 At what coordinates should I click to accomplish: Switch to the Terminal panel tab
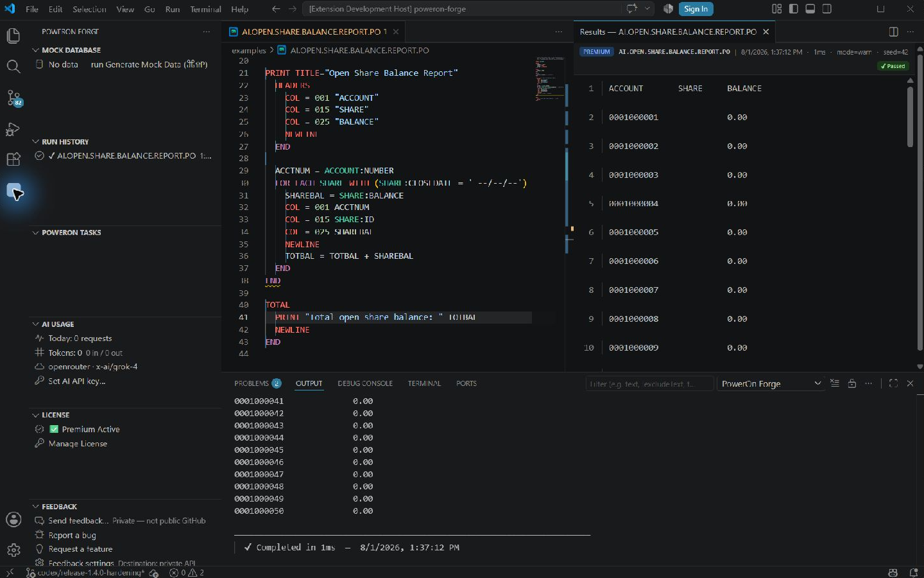424,383
